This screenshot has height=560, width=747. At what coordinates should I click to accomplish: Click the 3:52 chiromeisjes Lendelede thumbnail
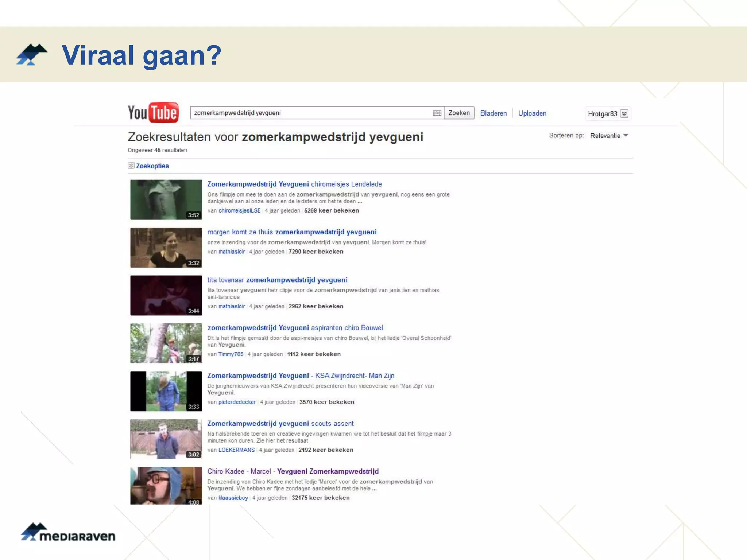166,199
